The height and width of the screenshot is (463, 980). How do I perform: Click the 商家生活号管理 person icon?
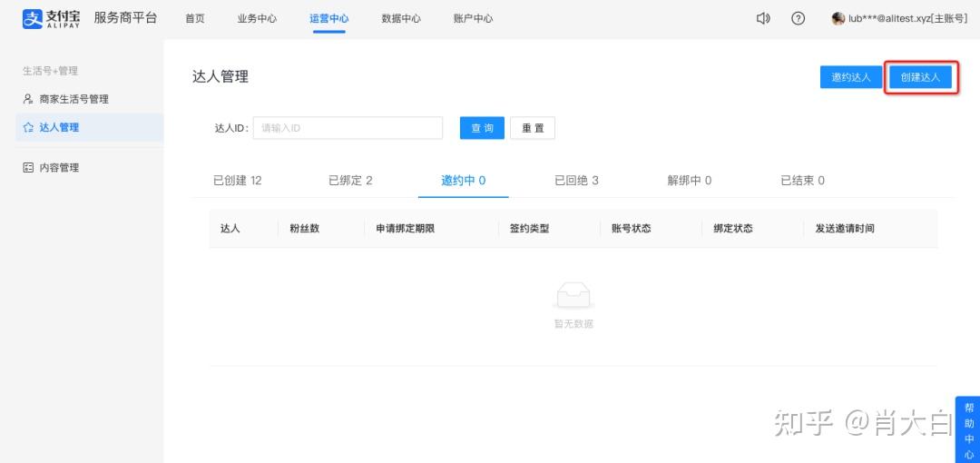(27, 99)
